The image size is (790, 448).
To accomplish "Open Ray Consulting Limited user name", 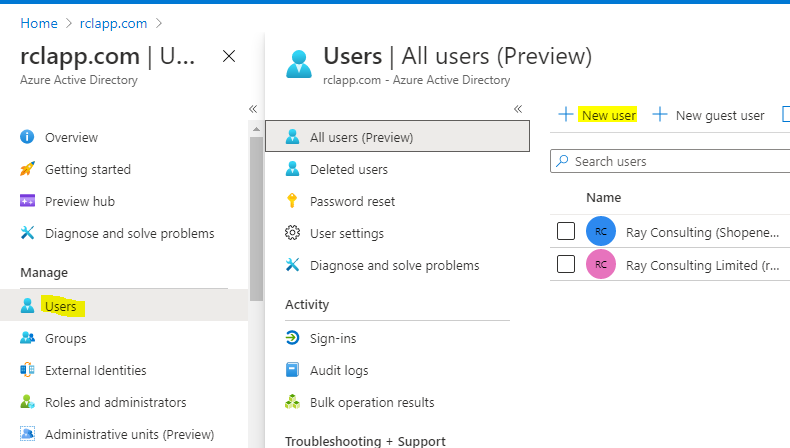I will 702,265.
